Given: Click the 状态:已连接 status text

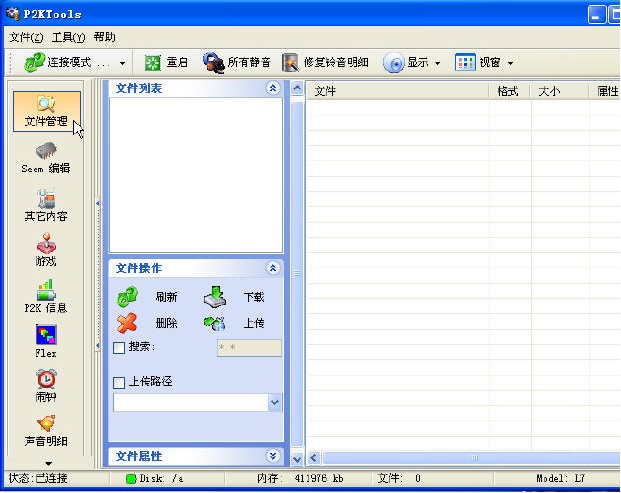Looking at the screenshot, I should (x=38, y=478).
